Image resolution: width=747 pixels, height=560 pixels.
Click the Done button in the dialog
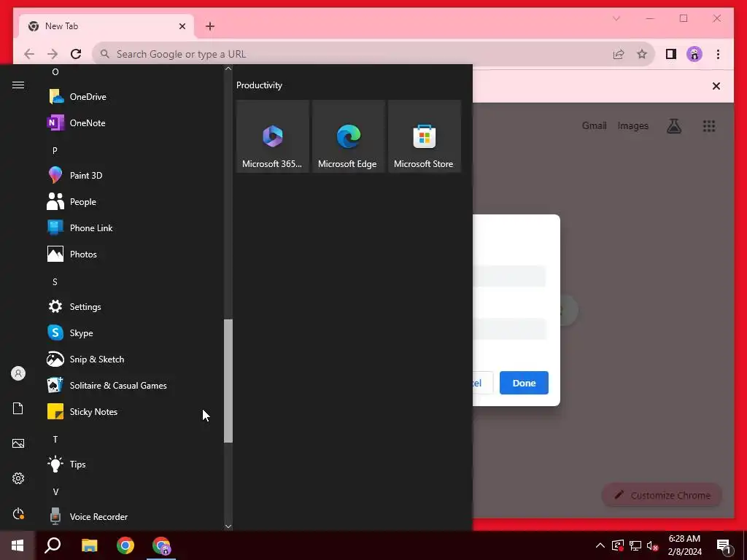pos(524,383)
